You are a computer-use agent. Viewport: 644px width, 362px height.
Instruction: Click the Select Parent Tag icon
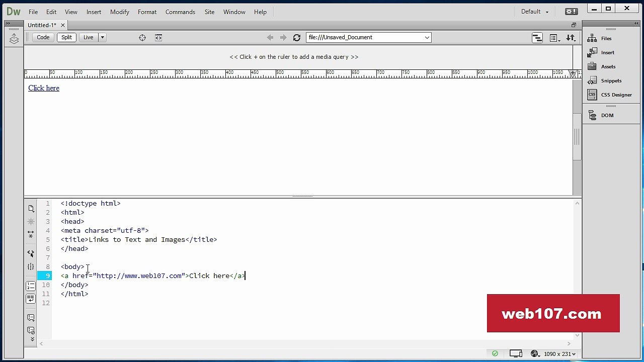[x=31, y=253]
